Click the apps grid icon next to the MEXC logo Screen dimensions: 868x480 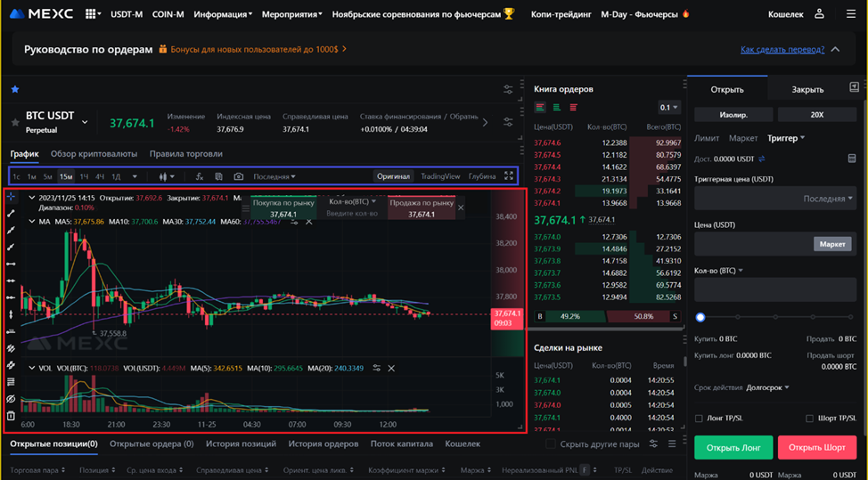point(92,14)
